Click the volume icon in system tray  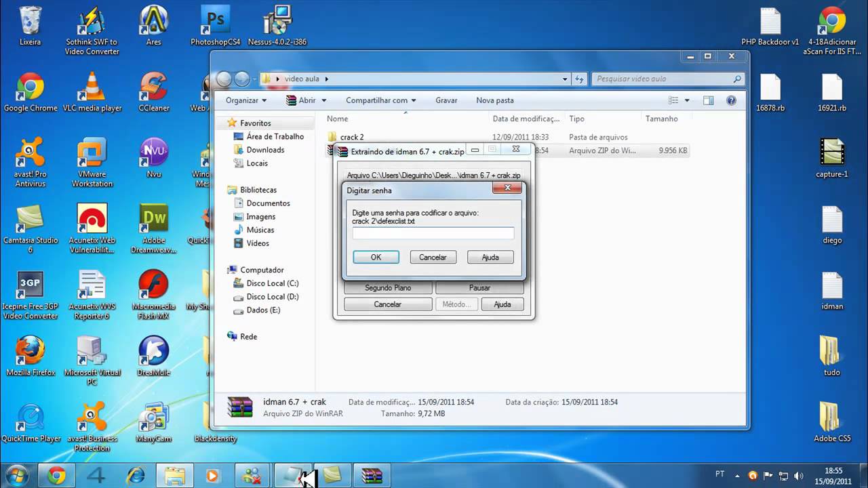[x=798, y=476]
